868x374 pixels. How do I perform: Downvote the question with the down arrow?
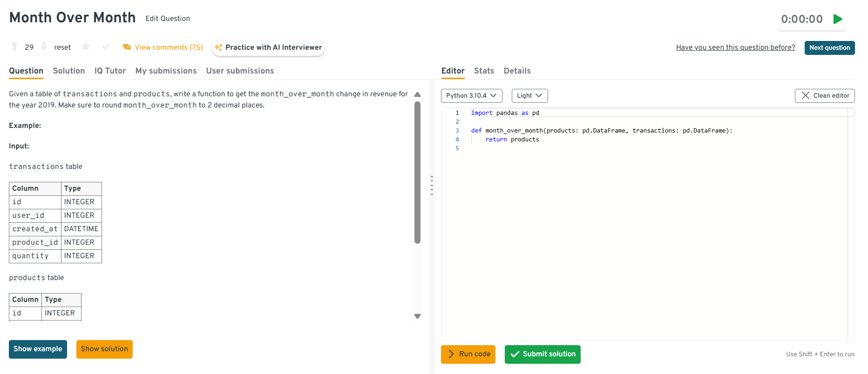point(44,47)
